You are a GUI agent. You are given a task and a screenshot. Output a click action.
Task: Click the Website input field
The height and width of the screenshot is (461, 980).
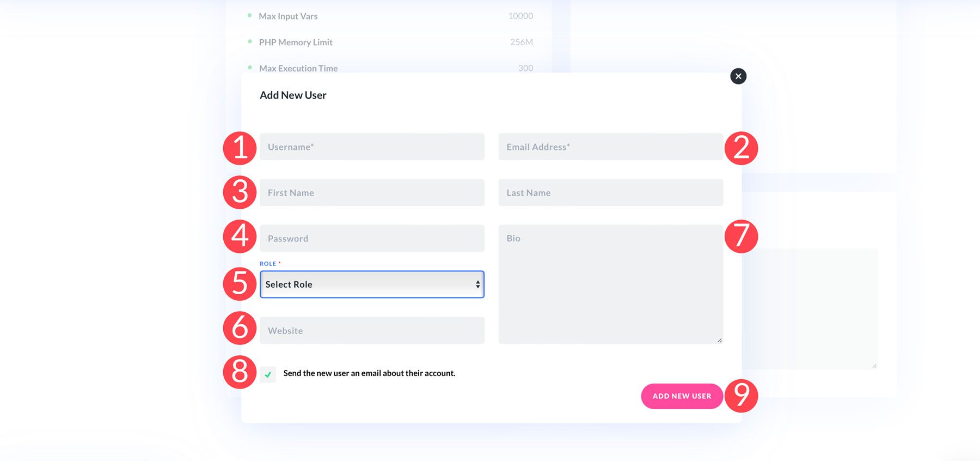pos(372,330)
